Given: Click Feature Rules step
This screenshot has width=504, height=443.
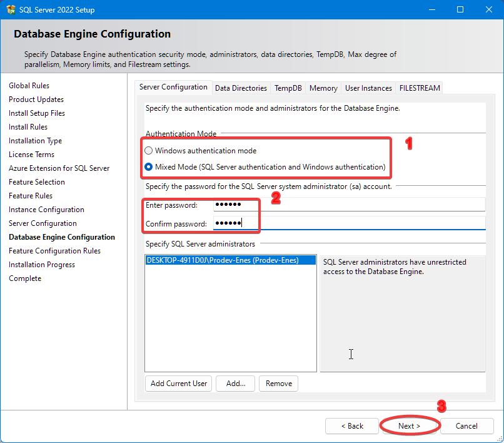Looking at the screenshot, I should pos(31,196).
